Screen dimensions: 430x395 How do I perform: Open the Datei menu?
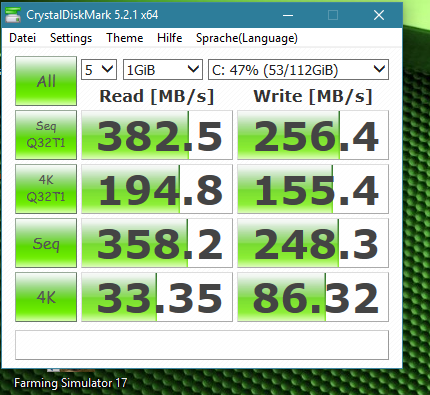(23, 38)
